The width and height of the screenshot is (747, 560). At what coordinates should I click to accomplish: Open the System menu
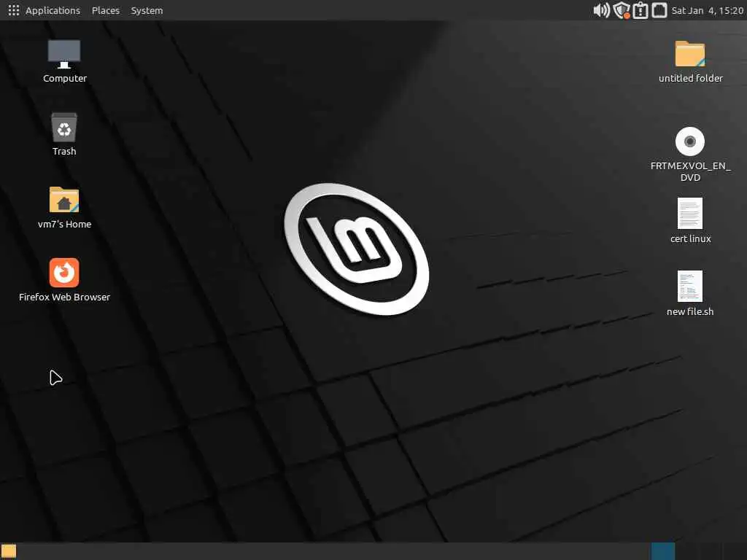[x=147, y=10]
